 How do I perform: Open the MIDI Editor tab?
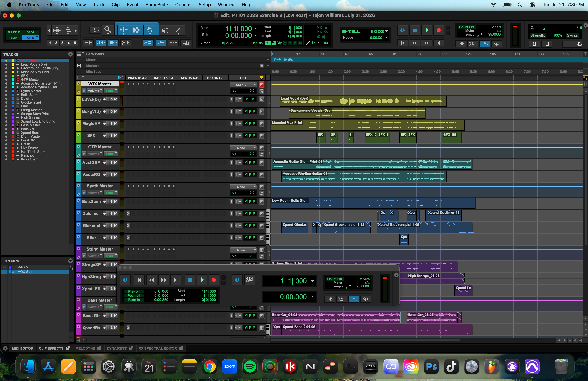coord(22,348)
